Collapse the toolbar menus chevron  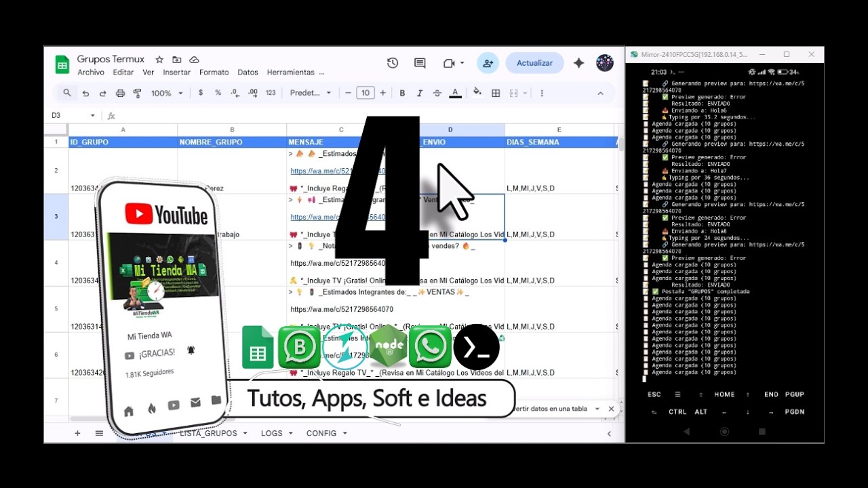coord(600,94)
